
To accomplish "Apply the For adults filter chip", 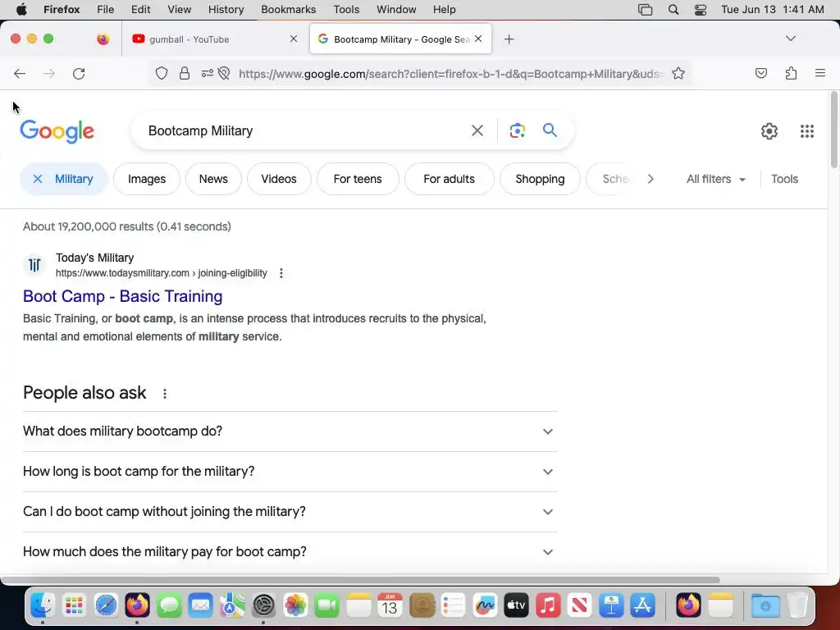I will (449, 179).
